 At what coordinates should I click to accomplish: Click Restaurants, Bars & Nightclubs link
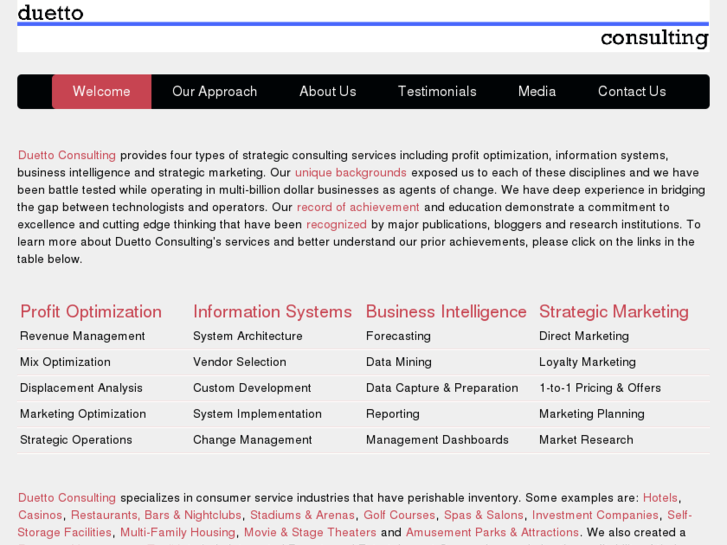pyautogui.click(x=156, y=515)
